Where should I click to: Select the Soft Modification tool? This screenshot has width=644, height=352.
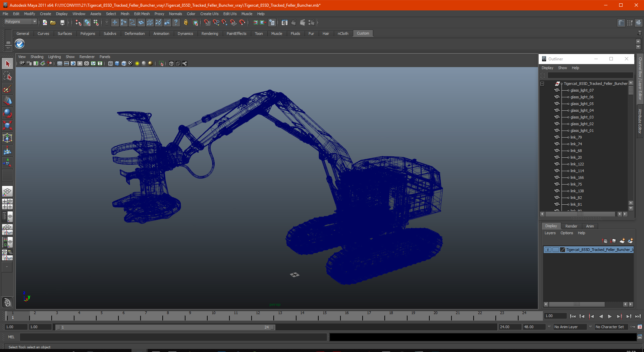[x=7, y=150]
